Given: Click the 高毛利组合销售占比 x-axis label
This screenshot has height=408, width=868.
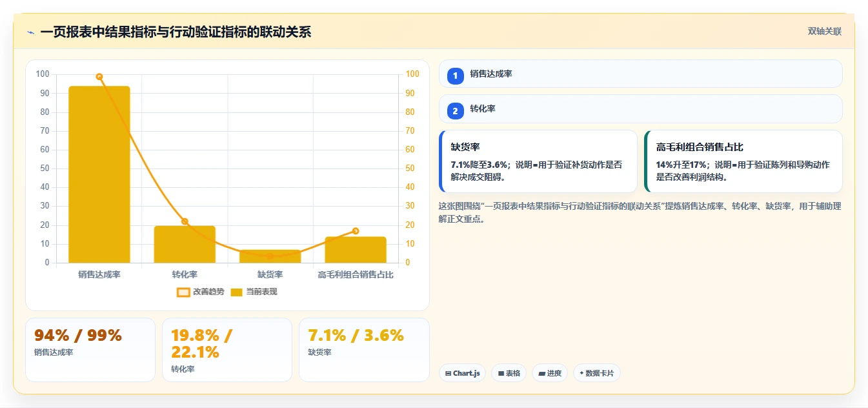Looking at the screenshot, I should pyautogui.click(x=356, y=274).
